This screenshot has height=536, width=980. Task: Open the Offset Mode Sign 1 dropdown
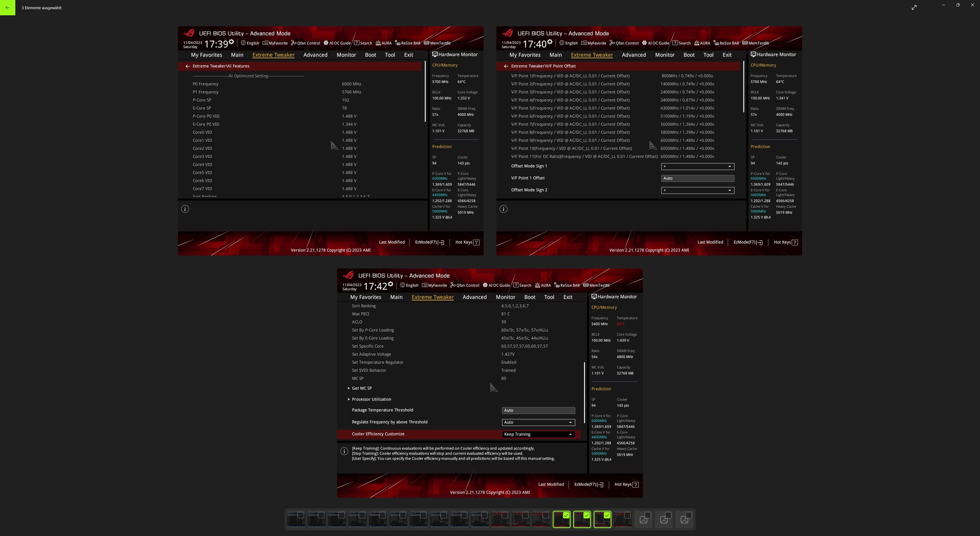(x=697, y=166)
